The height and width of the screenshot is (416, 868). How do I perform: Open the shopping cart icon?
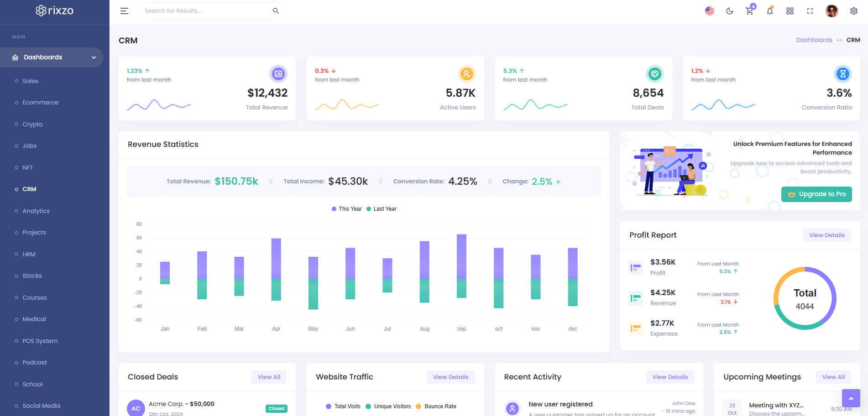point(750,11)
